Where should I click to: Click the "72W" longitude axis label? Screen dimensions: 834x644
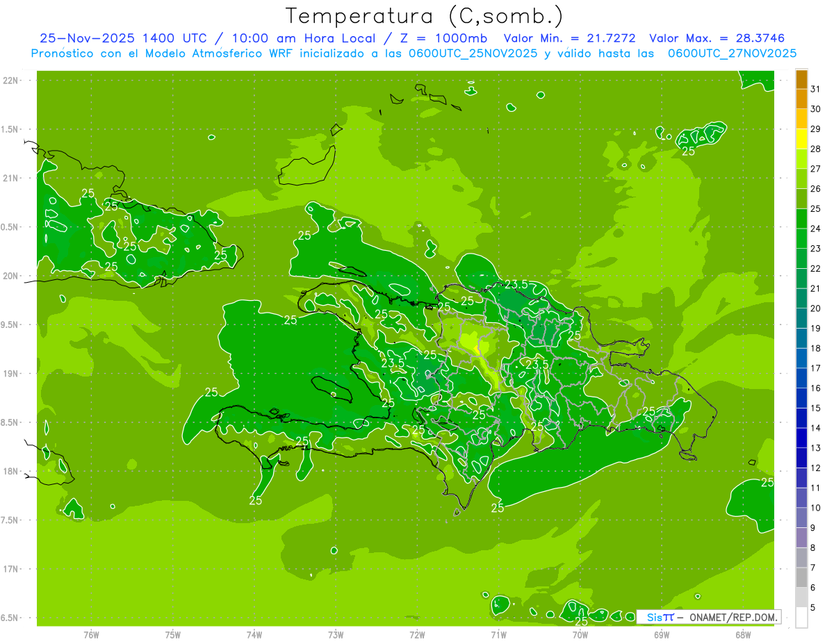point(417,635)
